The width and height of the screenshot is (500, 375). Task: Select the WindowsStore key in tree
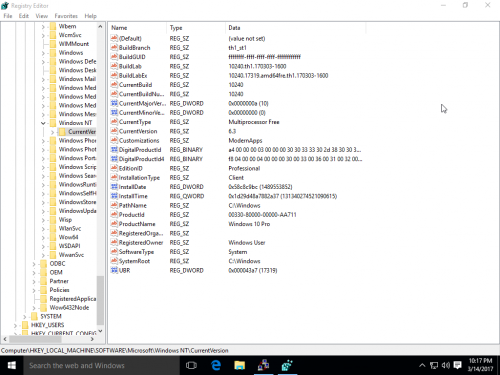(77, 202)
